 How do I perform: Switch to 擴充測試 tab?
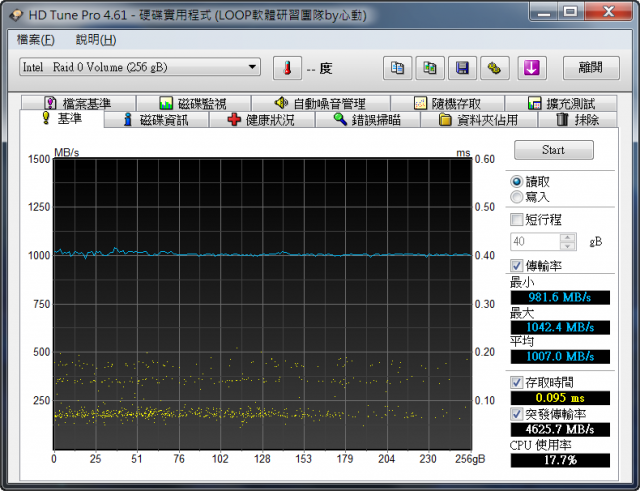tap(561, 103)
